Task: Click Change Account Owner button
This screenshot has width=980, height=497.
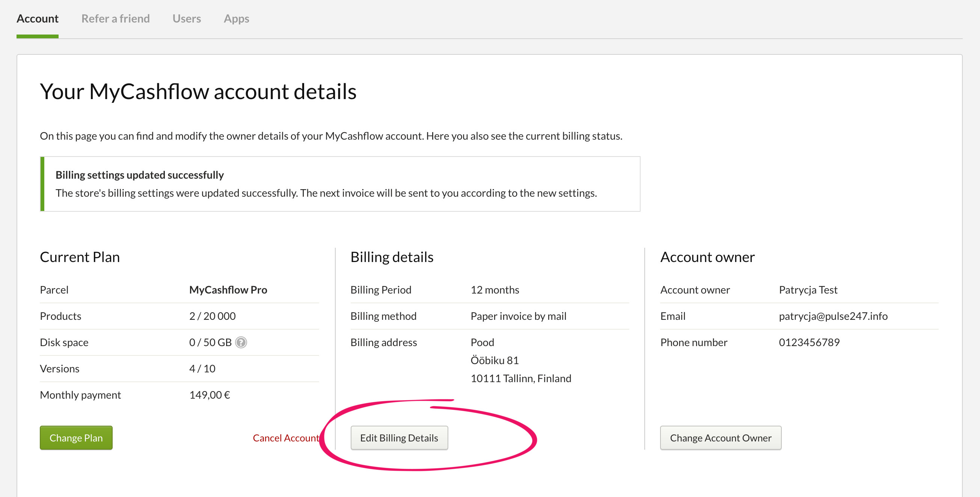Action: point(721,438)
